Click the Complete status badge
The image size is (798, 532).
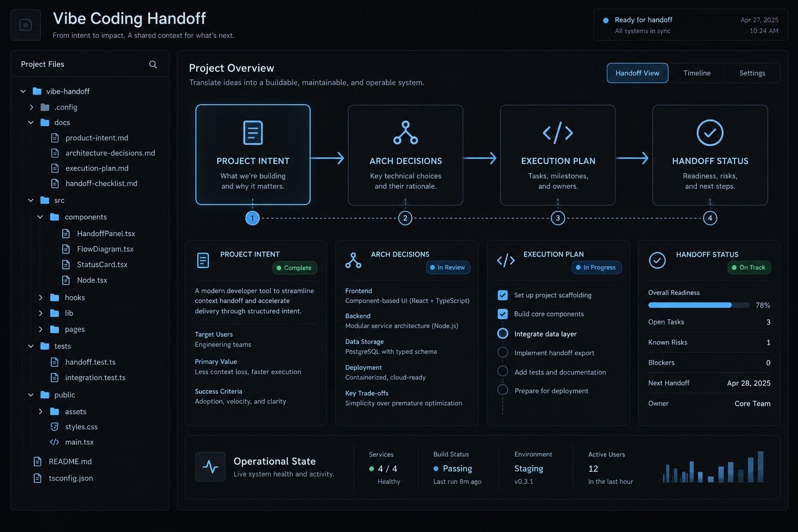[x=295, y=268]
